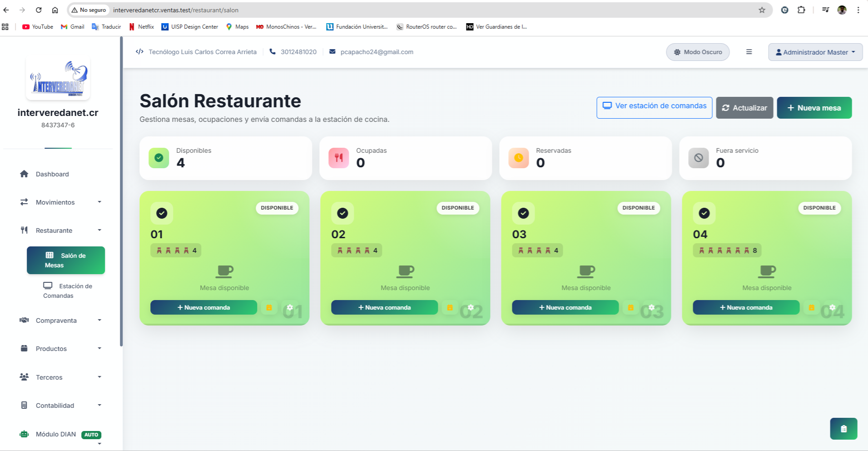The height and width of the screenshot is (451, 868).
Task: Click the Ocupadas fork-and-knife icon
Action: (338, 158)
